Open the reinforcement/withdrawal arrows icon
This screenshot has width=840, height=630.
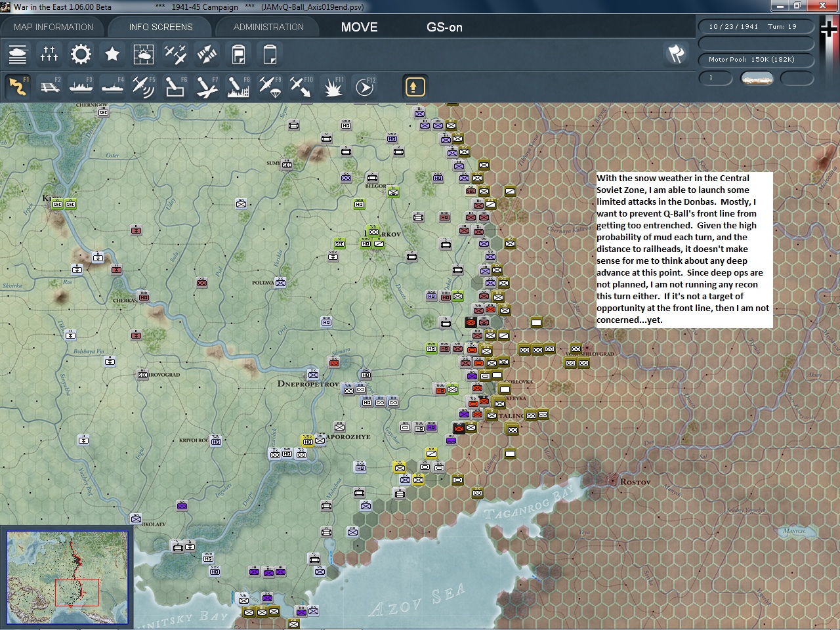coord(207,54)
